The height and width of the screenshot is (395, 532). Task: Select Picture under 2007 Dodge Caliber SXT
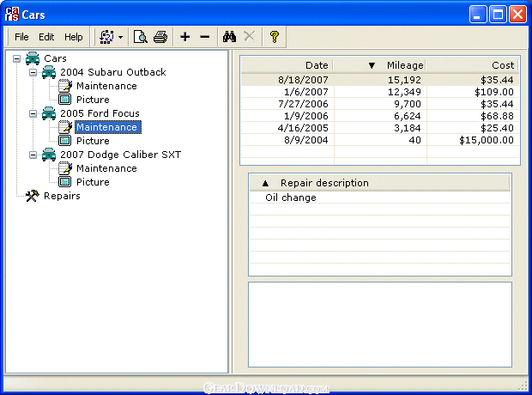point(93,182)
